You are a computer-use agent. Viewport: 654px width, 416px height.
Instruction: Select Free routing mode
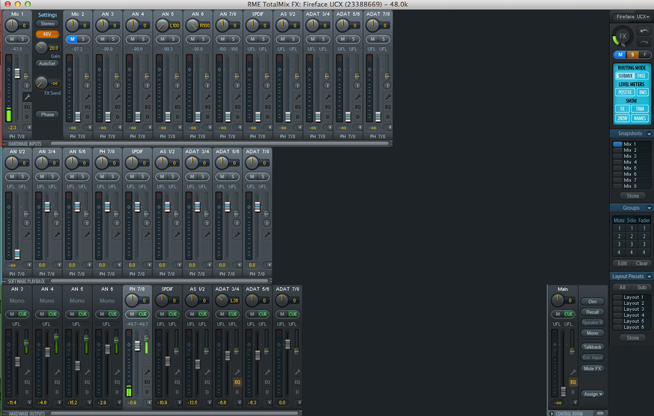pyautogui.click(x=641, y=76)
